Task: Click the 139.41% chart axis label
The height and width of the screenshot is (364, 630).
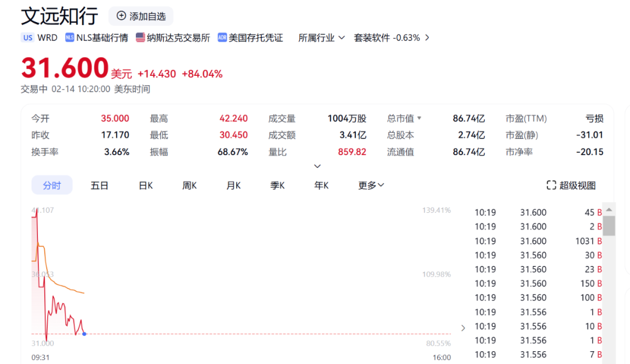Action: click(x=436, y=210)
